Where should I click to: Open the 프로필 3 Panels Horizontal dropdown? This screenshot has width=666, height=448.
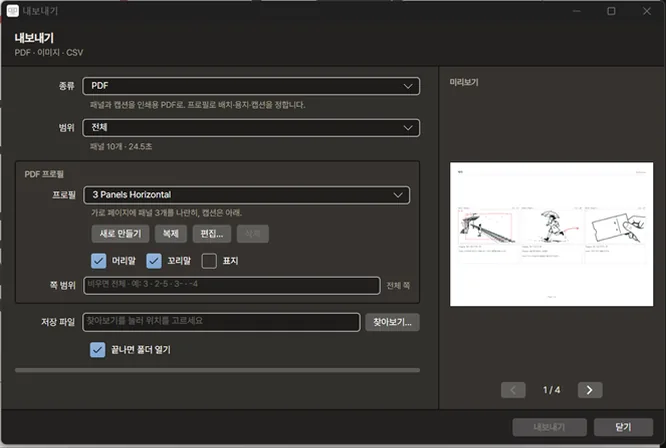click(247, 195)
